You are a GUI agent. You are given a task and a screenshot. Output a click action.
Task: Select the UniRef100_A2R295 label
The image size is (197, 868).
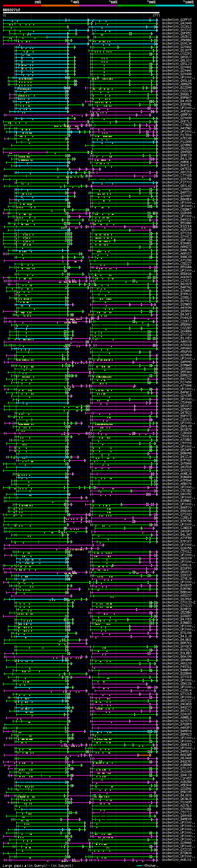point(177,230)
